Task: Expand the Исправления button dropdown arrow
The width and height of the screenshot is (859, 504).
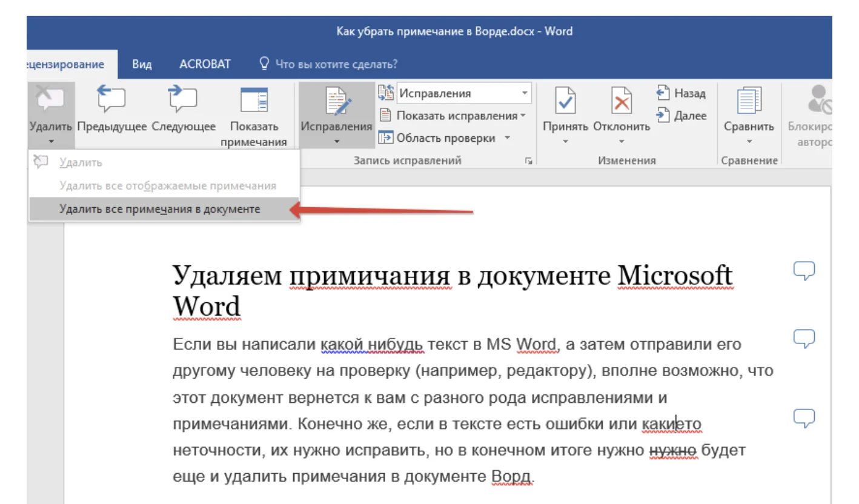Action: pos(336,141)
